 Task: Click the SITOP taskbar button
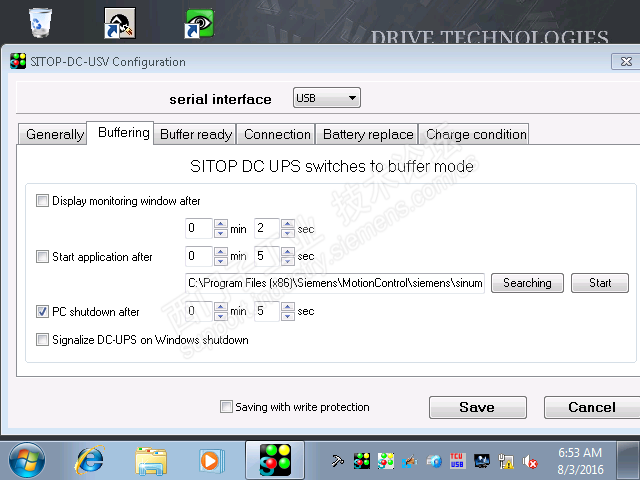click(x=275, y=460)
